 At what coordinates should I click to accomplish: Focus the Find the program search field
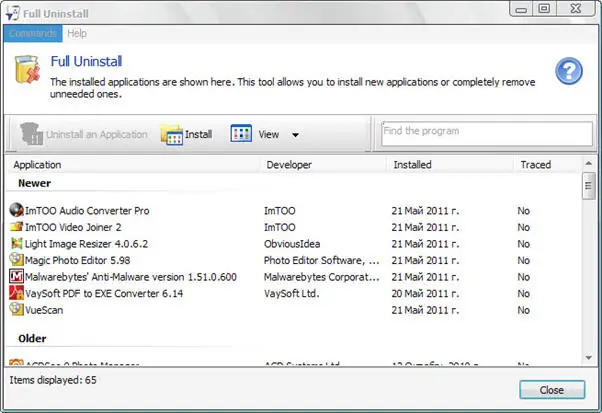coord(487,134)
